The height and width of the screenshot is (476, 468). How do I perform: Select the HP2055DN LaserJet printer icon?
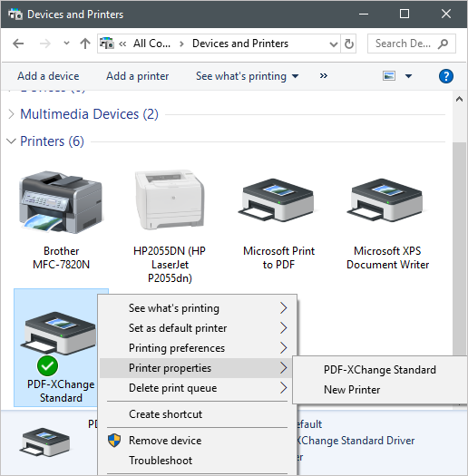[170, 199]
